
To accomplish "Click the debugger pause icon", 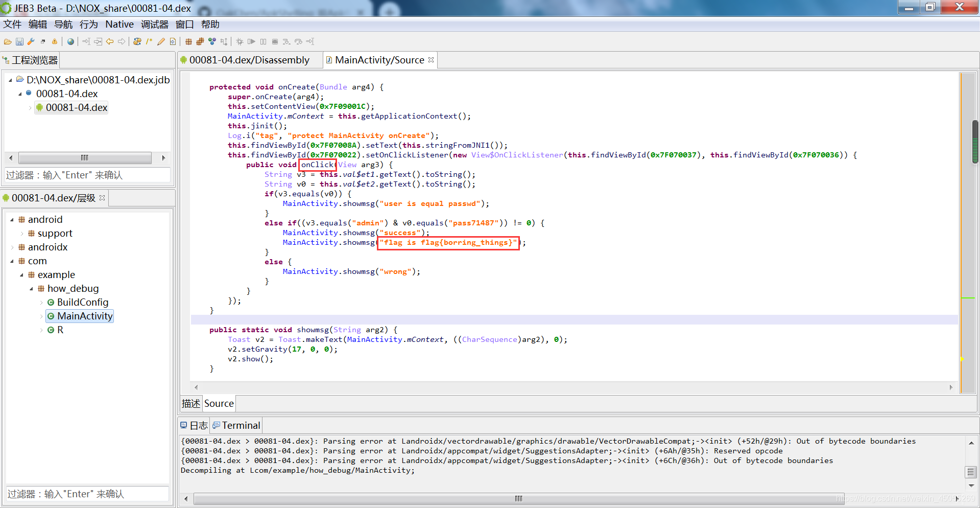I will 263,42.
